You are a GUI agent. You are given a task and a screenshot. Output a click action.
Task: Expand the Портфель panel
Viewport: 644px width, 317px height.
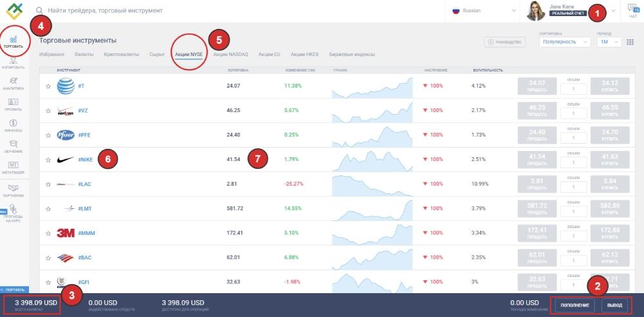(14, 290)
